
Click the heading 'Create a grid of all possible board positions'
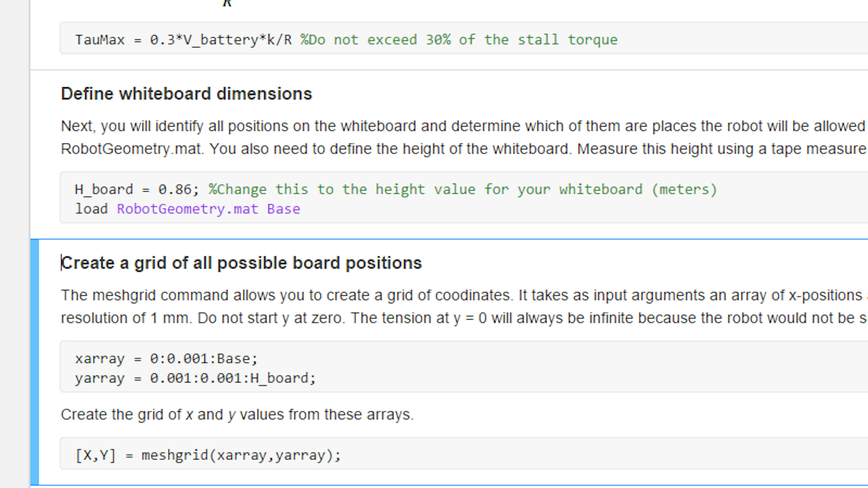pos(242,263)
